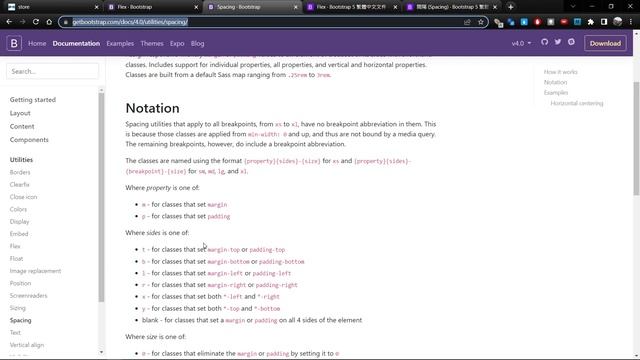
Task: Close the store tab
Action: [96, 7]
